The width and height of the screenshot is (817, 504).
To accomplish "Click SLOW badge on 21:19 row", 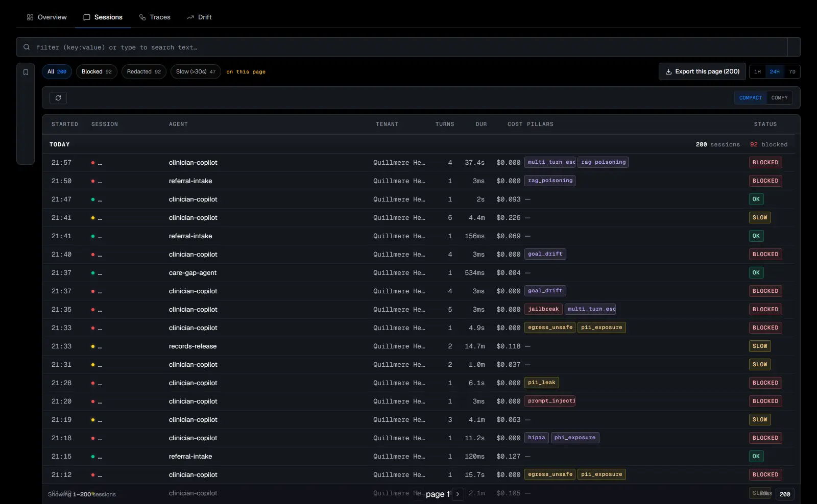I will tap(760, 420).
